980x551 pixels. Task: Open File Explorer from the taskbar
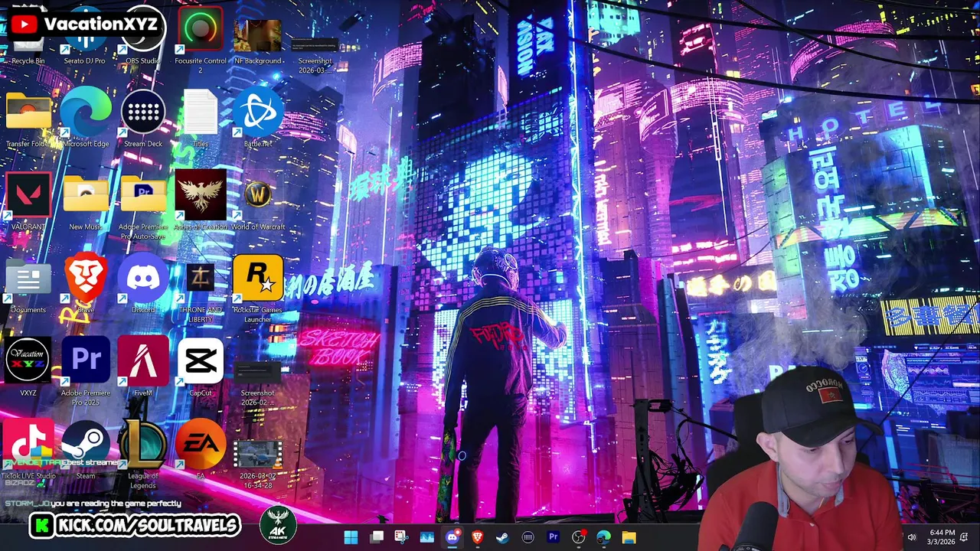click(629, 537)
